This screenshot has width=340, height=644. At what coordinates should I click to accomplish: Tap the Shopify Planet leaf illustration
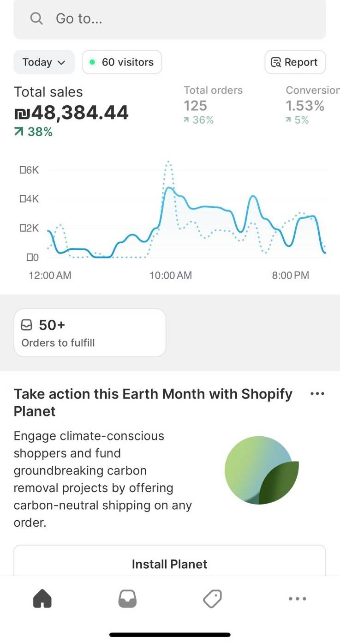click(262, 470)
